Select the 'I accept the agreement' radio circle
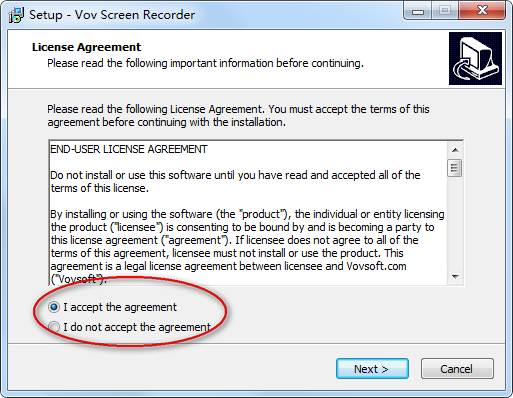 point(54,307)
